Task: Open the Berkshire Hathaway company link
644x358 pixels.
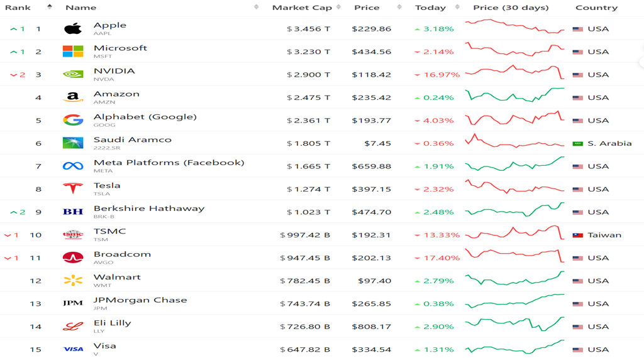Action: (x=148, y=209)
